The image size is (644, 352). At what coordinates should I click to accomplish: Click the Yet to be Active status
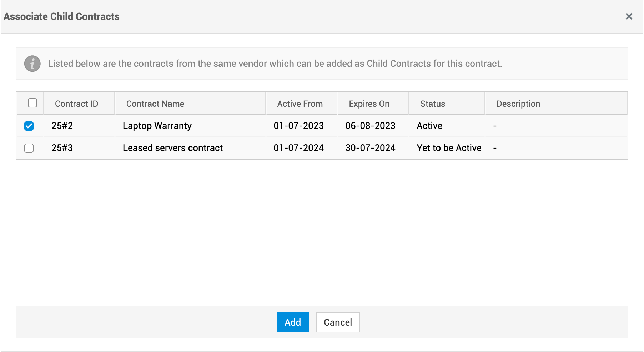click(x=449, y=148)
